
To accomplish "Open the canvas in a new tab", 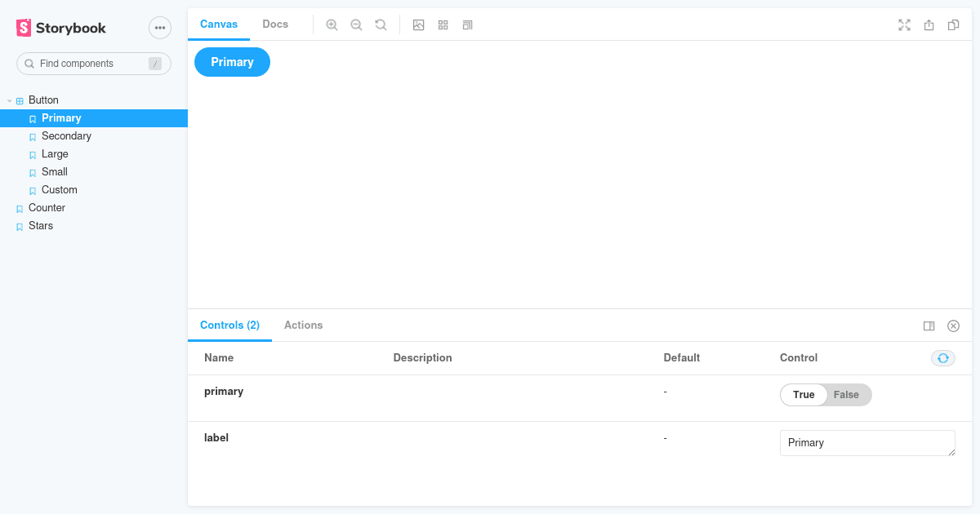I will 929,24.
